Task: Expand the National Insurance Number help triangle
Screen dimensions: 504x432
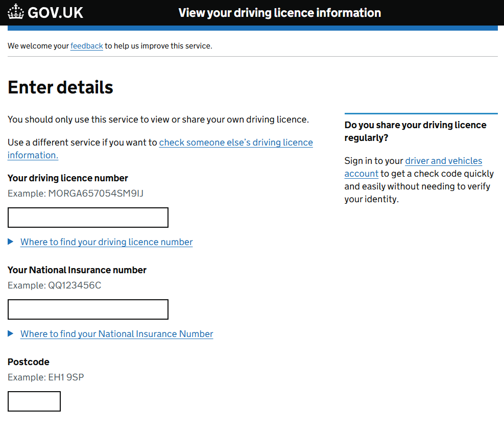Action: click(x=11, y=333)
